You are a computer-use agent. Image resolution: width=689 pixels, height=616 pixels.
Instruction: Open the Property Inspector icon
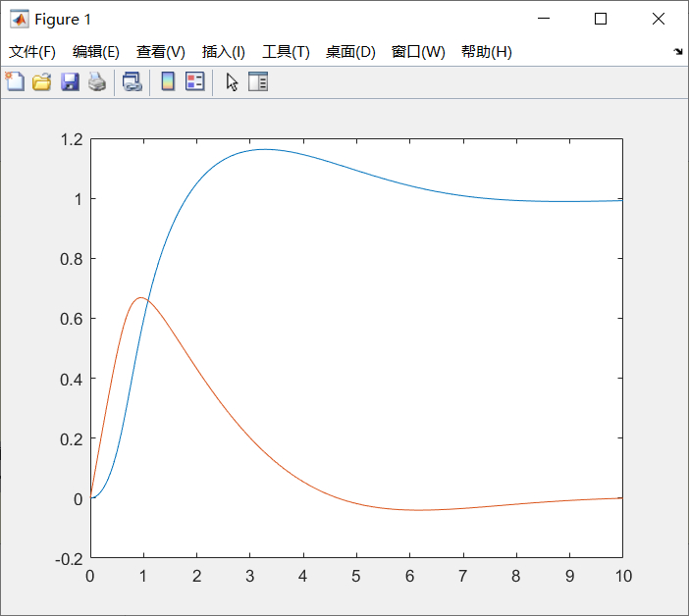(258, 81)
